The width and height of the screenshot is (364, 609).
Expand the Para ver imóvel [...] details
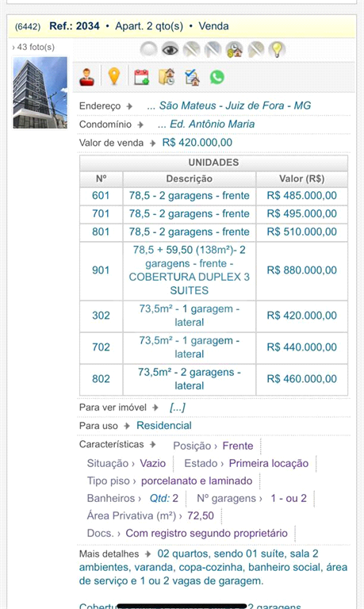coord(177,408)
